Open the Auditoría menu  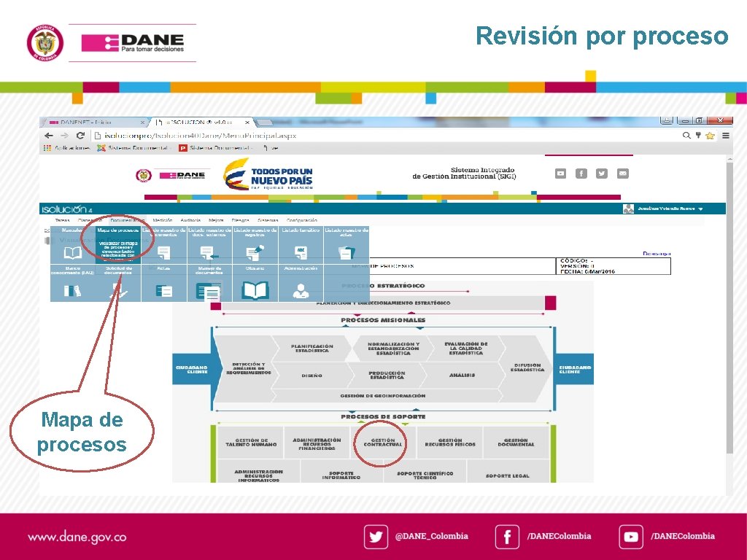[190, 220]
